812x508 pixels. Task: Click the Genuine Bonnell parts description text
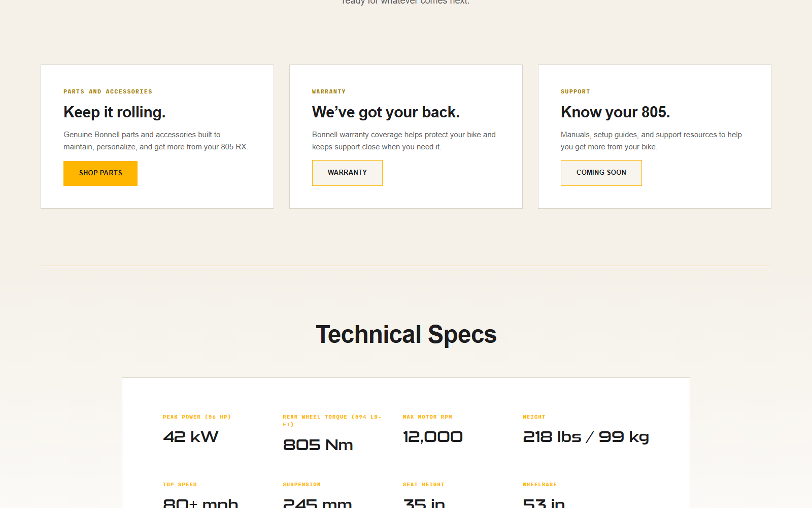point(156,141)
